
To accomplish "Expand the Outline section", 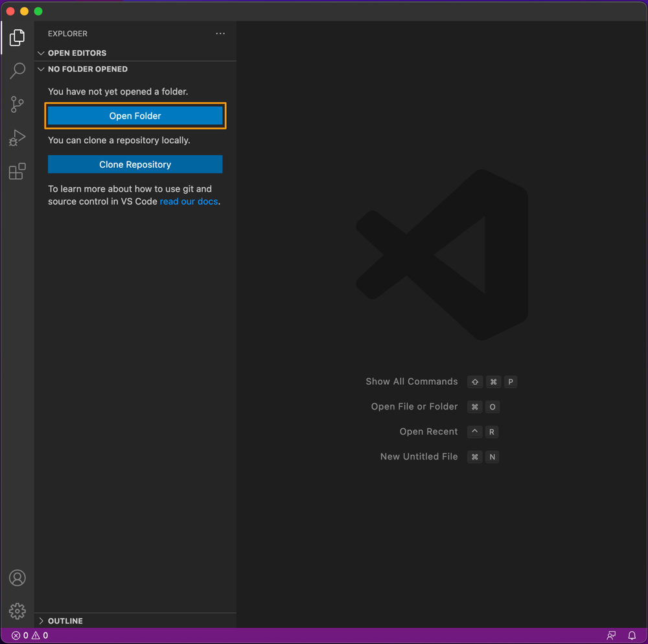I will click(65, 621).
